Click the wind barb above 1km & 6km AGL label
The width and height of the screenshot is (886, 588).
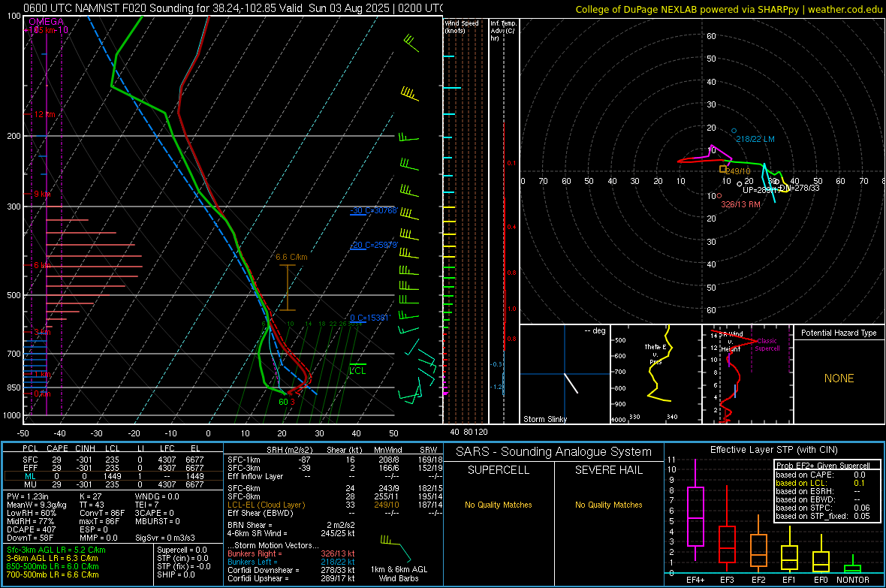pyautogui.click(x=396, y=547)
